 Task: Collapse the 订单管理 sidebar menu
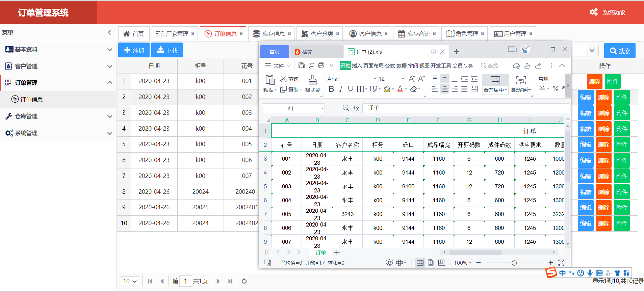(x=58, y=83)
